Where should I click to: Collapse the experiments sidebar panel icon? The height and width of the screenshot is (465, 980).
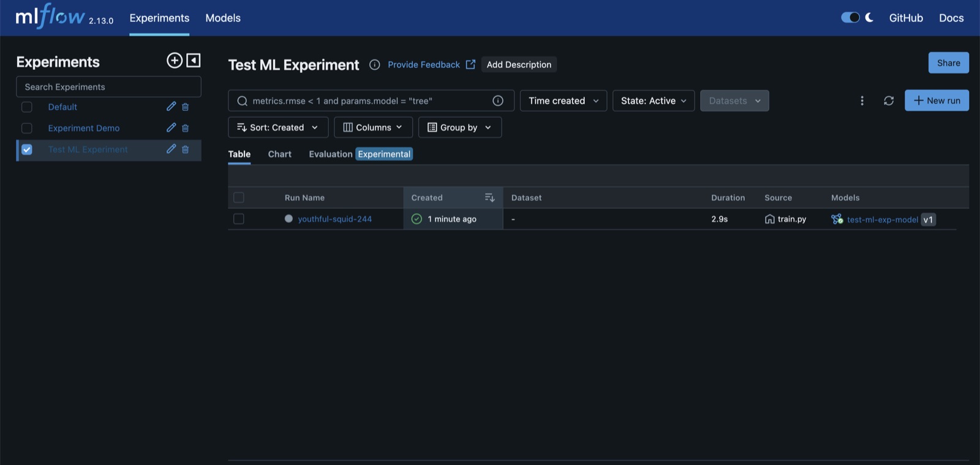[194, 60]
